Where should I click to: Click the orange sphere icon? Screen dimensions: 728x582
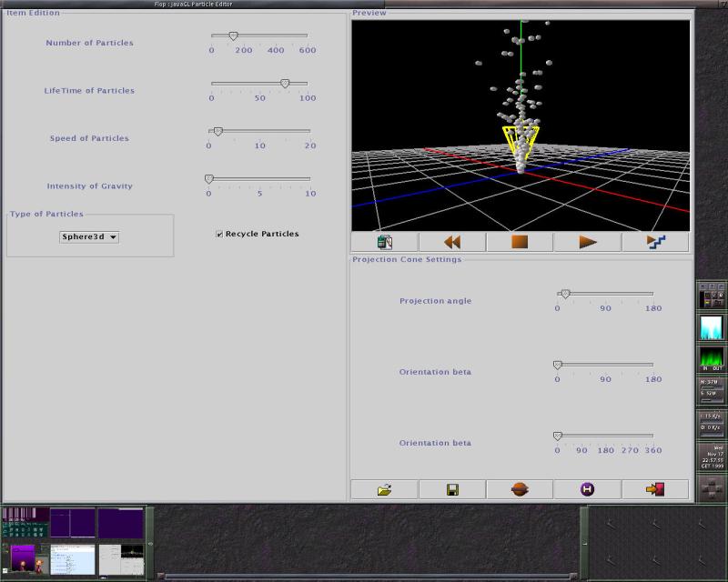(x=520, y=489)
